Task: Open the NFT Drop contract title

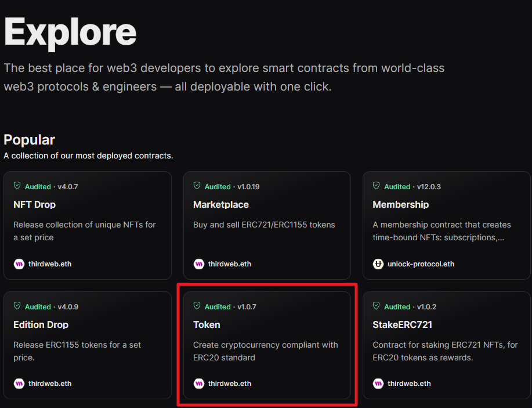Action: point(35,205)
